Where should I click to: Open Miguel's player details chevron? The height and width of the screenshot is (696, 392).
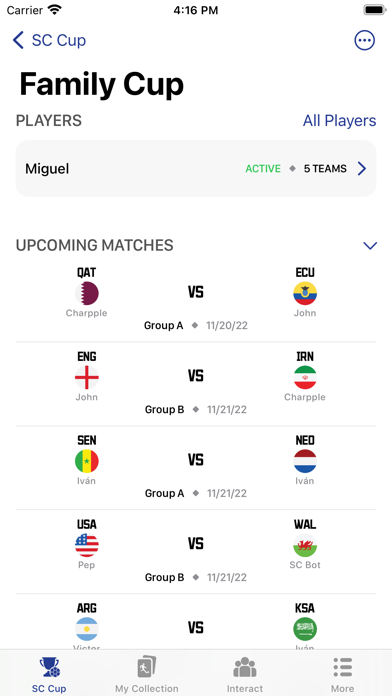[362, 169]
